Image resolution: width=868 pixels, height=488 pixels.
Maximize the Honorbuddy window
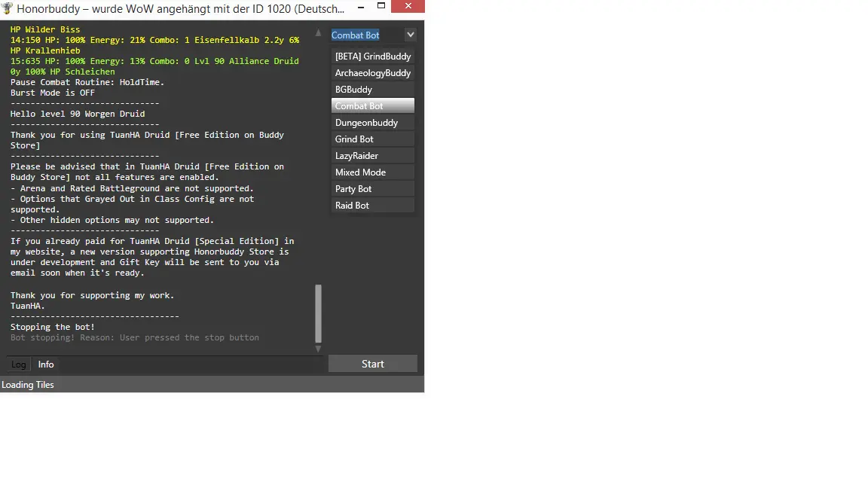click(x=381, y=6)
